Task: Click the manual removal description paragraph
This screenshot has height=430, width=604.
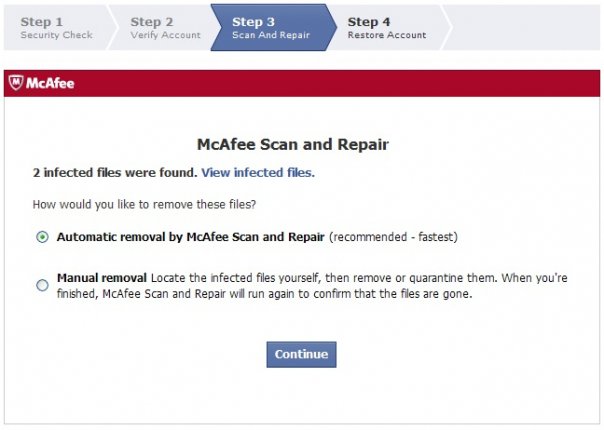Action: [x=312, y=286]
